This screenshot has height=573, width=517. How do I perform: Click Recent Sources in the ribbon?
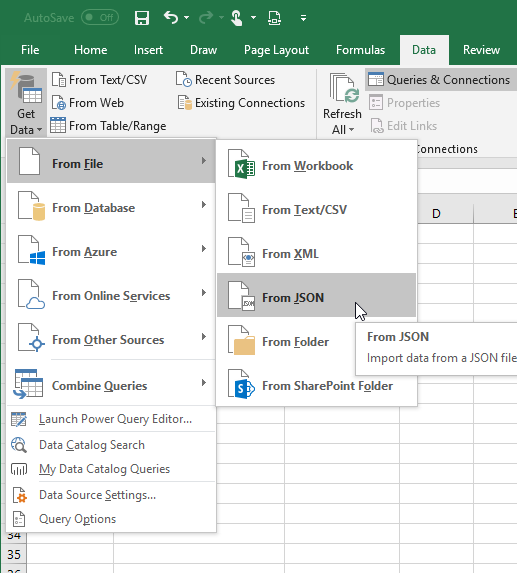click(225, 80)
